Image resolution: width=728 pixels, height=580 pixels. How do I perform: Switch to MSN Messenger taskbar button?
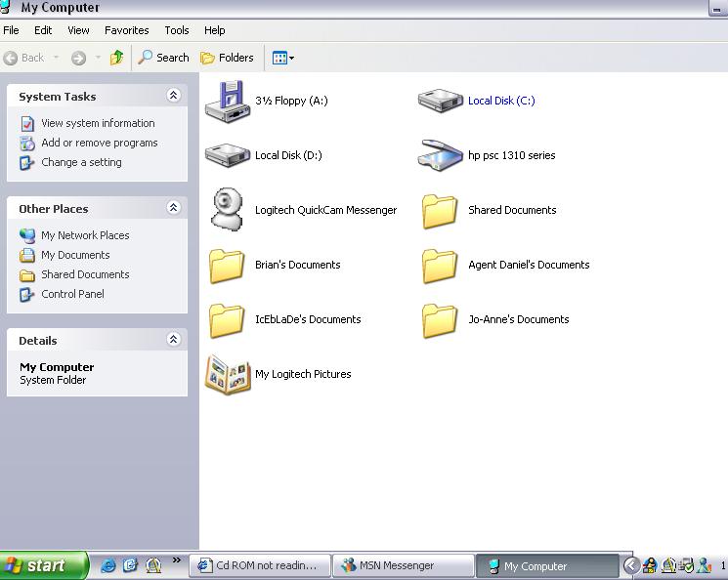(x=404, y=566)
